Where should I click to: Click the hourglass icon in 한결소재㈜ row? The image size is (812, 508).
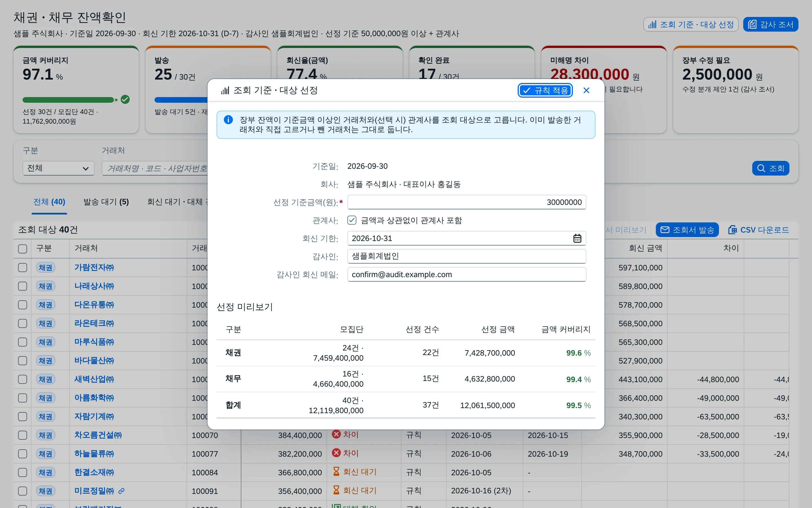(336, 471)
